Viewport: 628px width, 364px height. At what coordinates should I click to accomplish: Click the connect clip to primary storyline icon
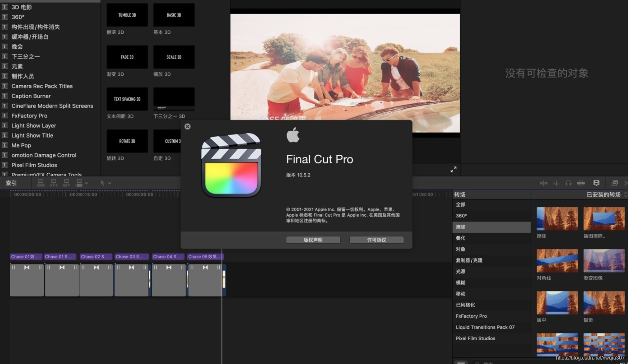(41, 183)
